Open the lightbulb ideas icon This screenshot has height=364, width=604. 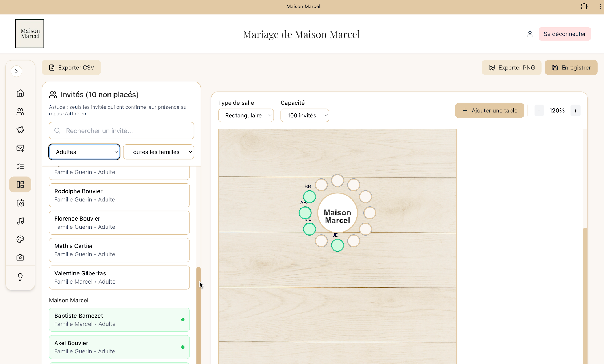click(x=20, y=277)
